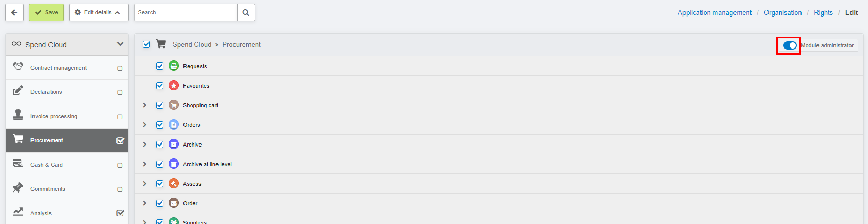Click the Shopping cart row icon
Screen dimensions: 868x224
174,105
